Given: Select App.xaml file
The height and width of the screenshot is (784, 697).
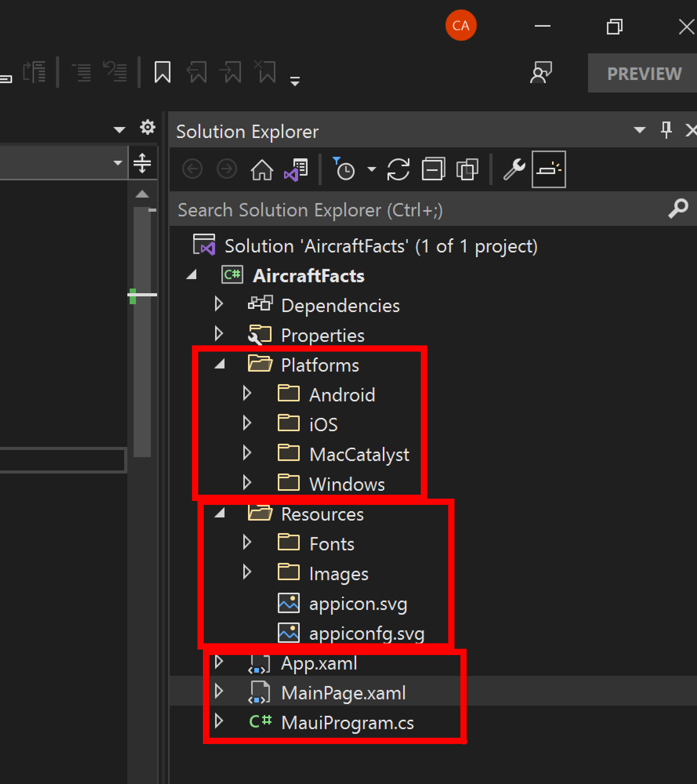Looking at the screenshot, I should pyautogui.click(x=319, y=663).
